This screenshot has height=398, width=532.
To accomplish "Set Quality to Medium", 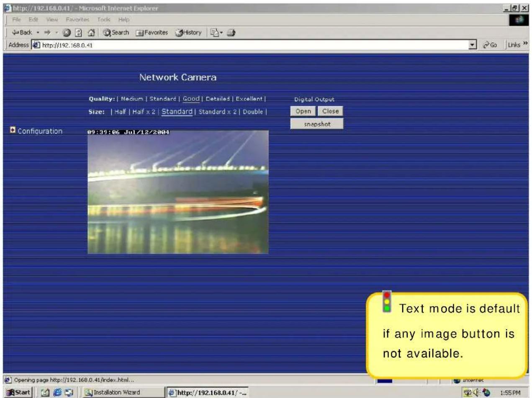I will point(131,99).
